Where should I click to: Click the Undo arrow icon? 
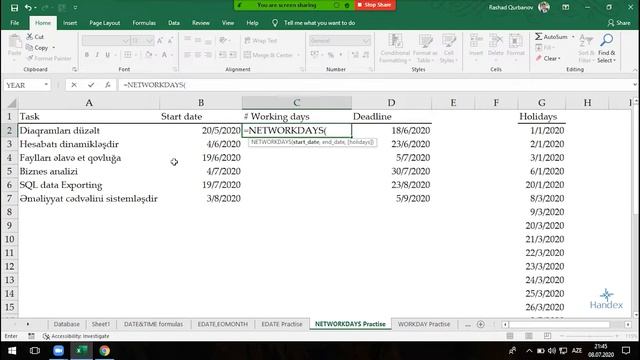point(28,7)
